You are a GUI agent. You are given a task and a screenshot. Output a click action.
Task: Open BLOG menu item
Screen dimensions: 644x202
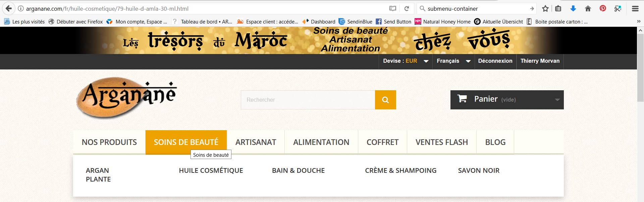point(495,142)
